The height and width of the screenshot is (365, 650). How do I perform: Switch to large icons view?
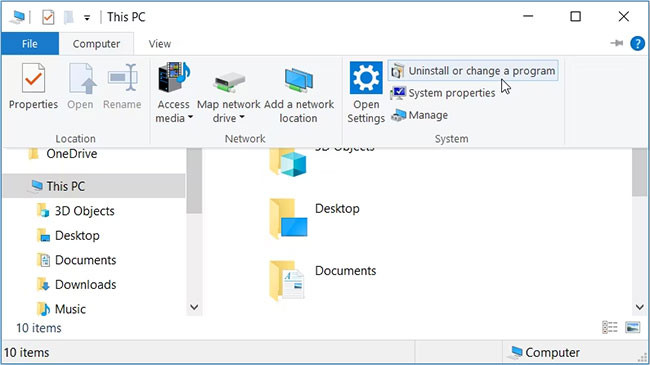[x=633, y=327]
